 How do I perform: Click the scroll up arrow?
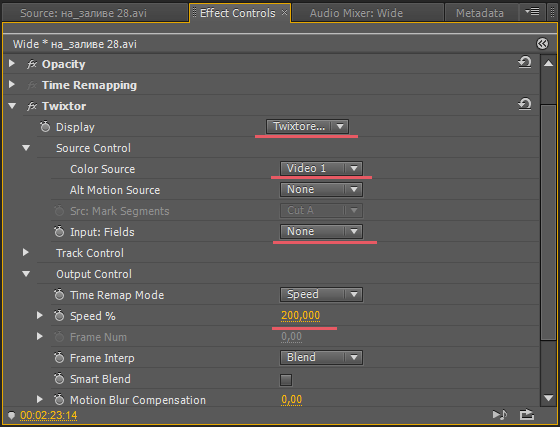(548, 64)
